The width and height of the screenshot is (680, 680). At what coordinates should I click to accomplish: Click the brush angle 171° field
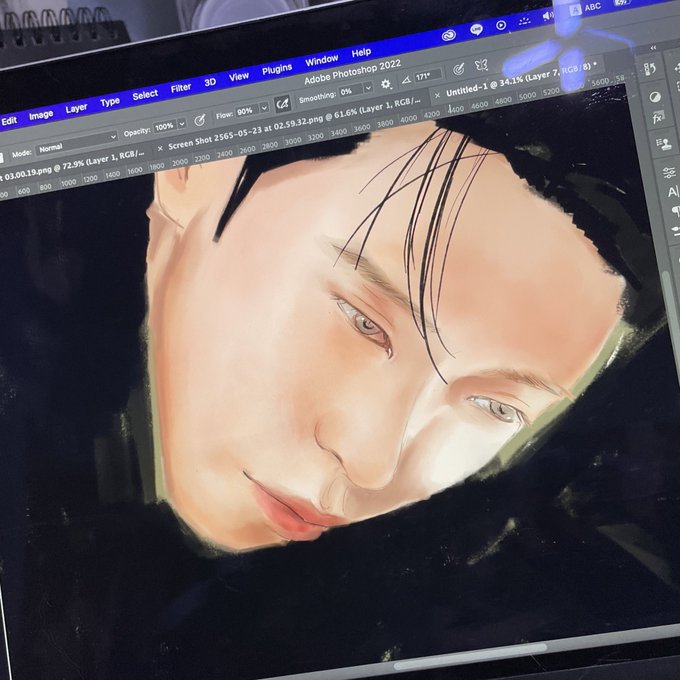427,76
